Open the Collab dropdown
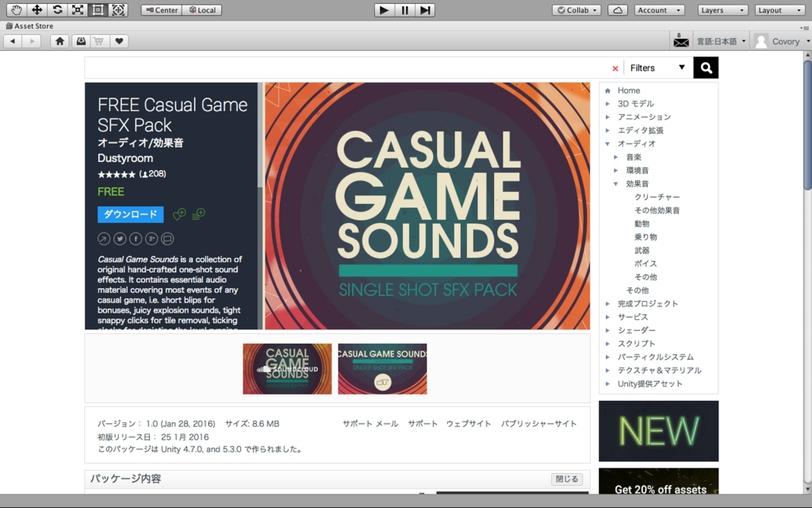 click(576, 10)
